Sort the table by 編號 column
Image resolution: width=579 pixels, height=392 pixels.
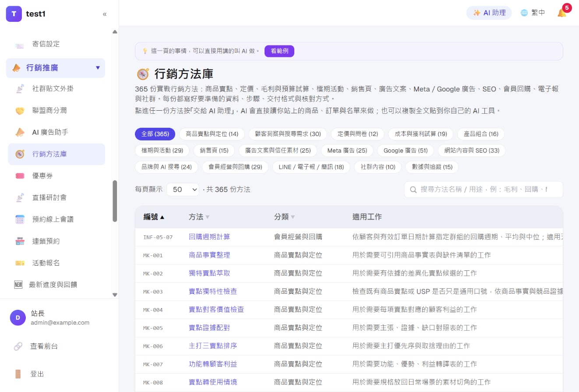tap(154, 217)
